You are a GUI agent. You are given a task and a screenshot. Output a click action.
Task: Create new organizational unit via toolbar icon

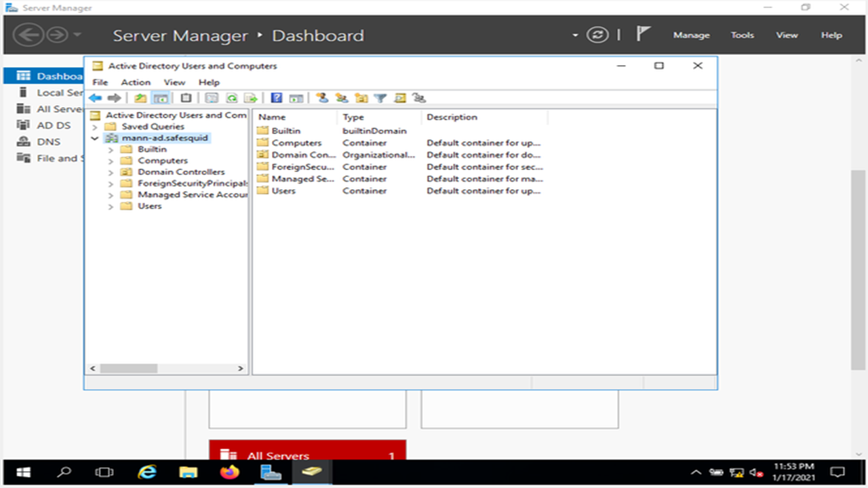(361, 98)
